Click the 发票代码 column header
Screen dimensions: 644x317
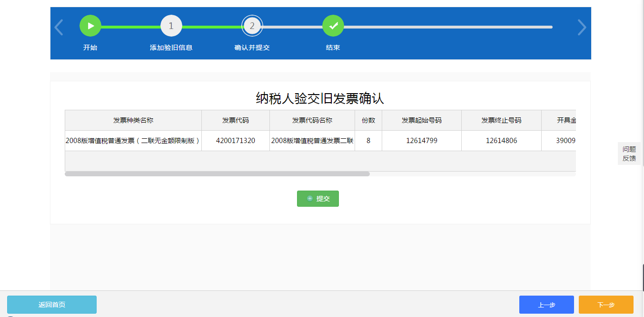(x=236, y=120)
